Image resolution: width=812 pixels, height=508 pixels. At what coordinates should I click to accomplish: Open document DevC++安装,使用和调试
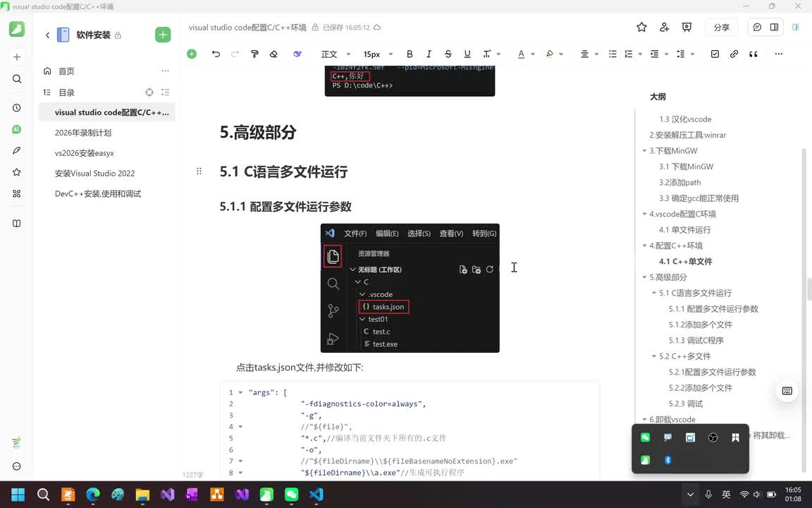point(98,193)
